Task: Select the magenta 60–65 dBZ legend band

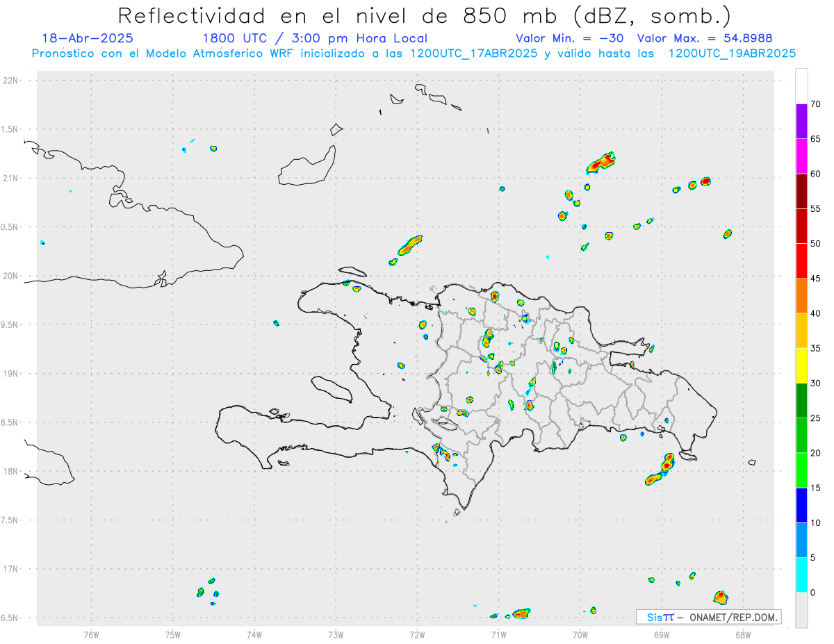Action: (801, 156)
